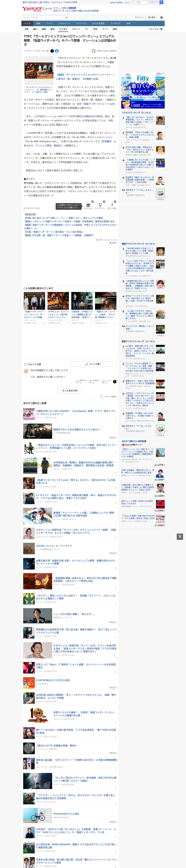Open the ランキング navigation tab
186x868 pixels.
(115, 24)
